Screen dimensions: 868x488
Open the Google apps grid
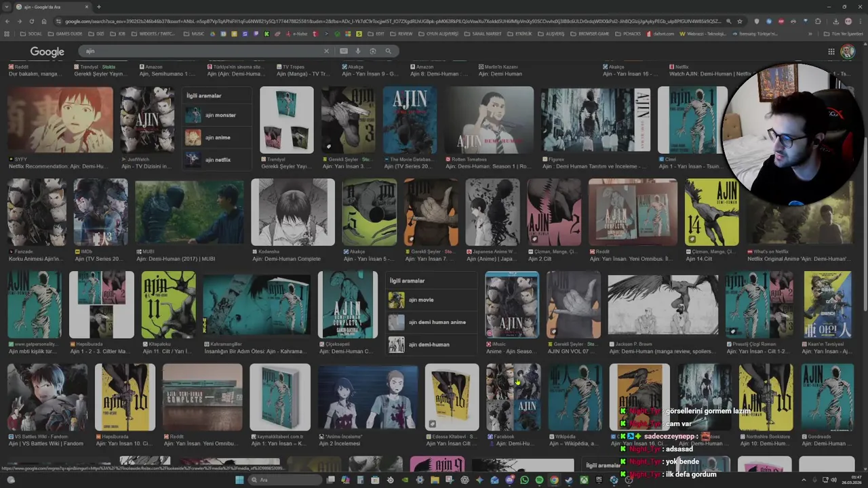(x=831, y=52)
